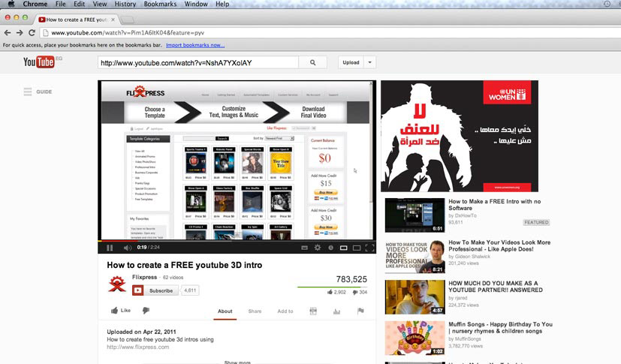Open the video transcript icon
The image size is (621, 364).
click(313, 311)
